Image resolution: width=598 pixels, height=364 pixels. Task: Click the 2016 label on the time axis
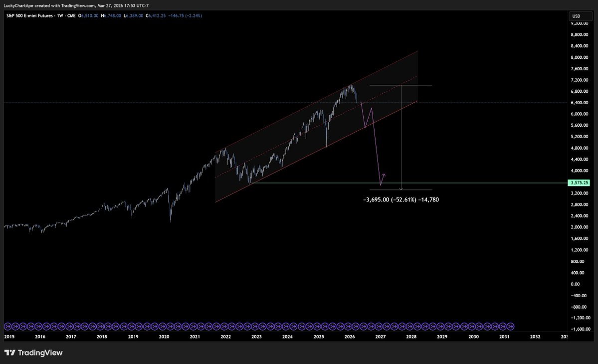point(40,337)
